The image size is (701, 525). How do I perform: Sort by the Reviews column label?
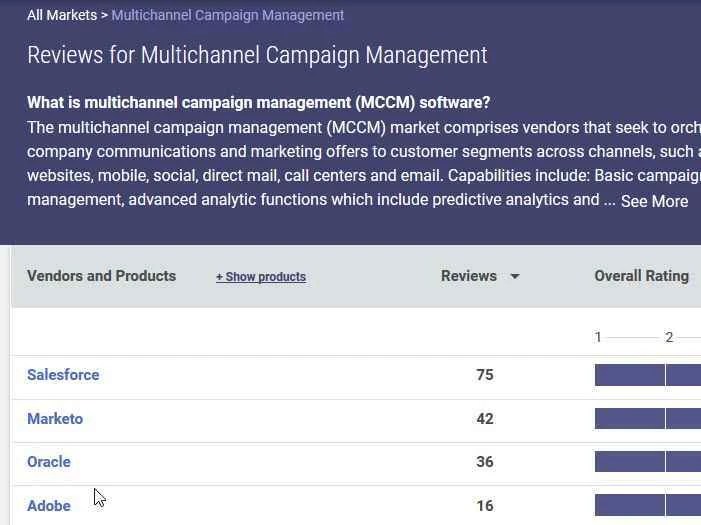point(468,276)
